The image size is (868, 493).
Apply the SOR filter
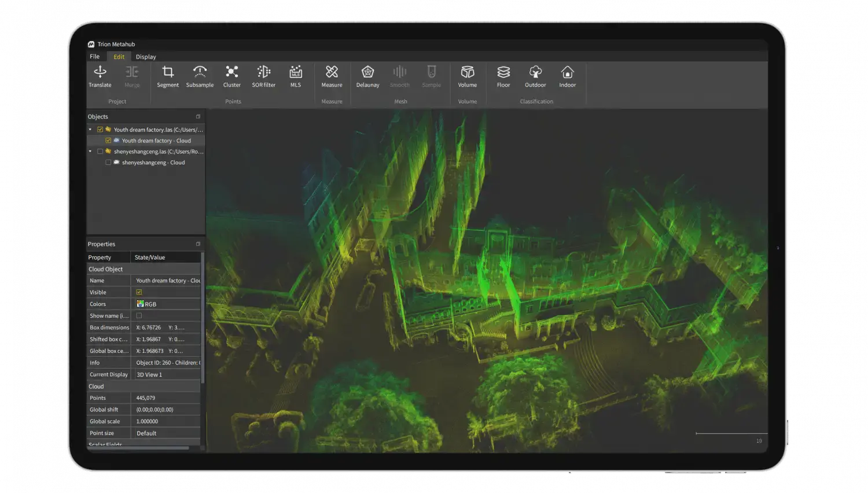(x=264, y=76)
